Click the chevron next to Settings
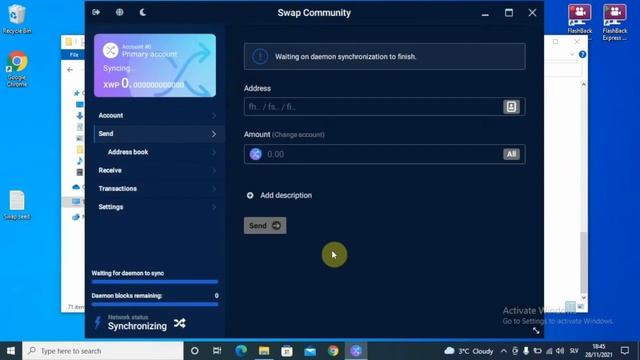This screenshot has width=640, height=360. (x=214, y=207)
